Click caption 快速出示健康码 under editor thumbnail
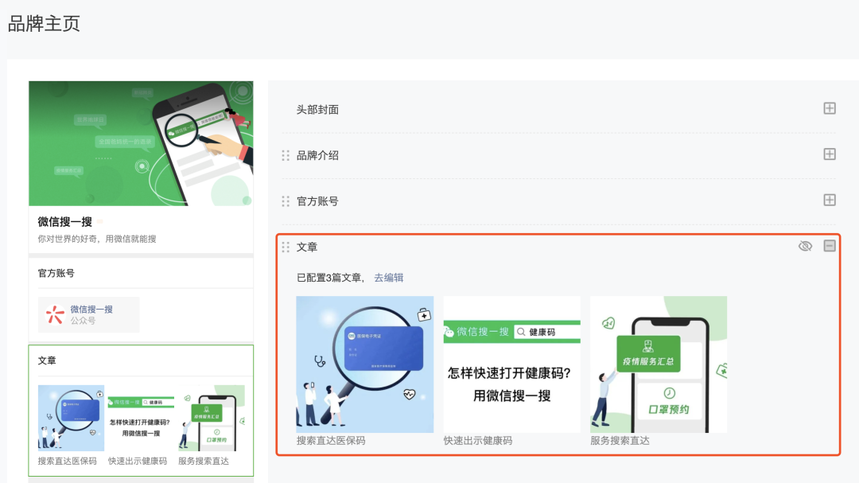 [x=478, y=441]
